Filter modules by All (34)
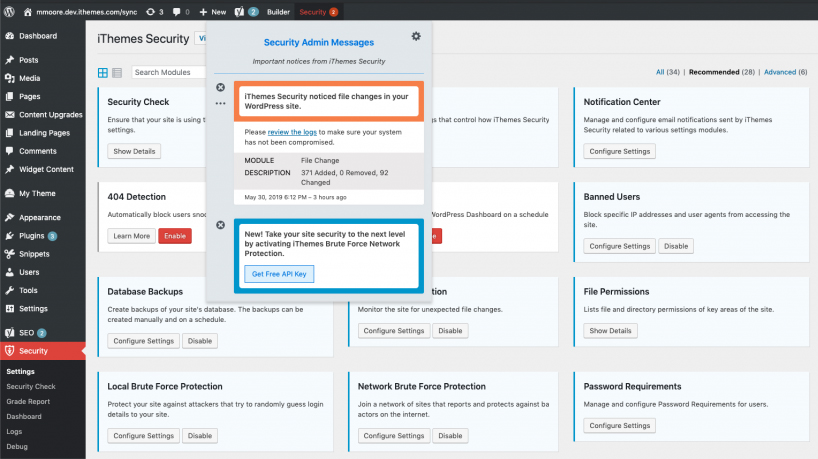The height and width of the screenshot is (459, 818). pos(667,72)
